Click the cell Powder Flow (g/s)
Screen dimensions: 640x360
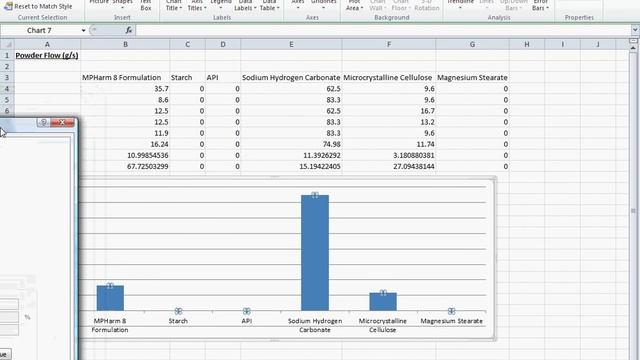click(47, 55)
